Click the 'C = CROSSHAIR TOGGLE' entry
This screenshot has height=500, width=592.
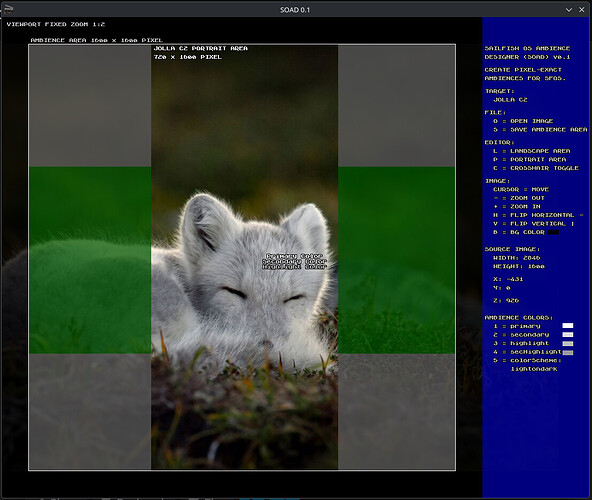tap(536, 168)
